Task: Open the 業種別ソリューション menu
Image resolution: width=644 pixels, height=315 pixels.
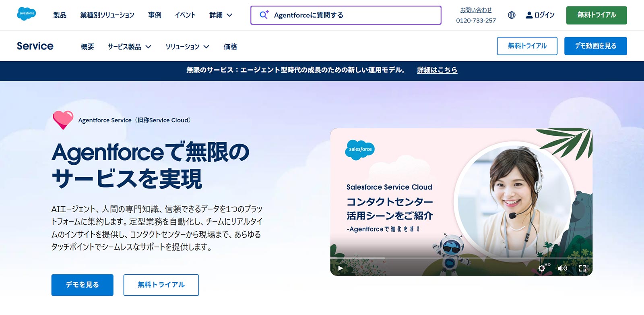Action: (107, 15)
